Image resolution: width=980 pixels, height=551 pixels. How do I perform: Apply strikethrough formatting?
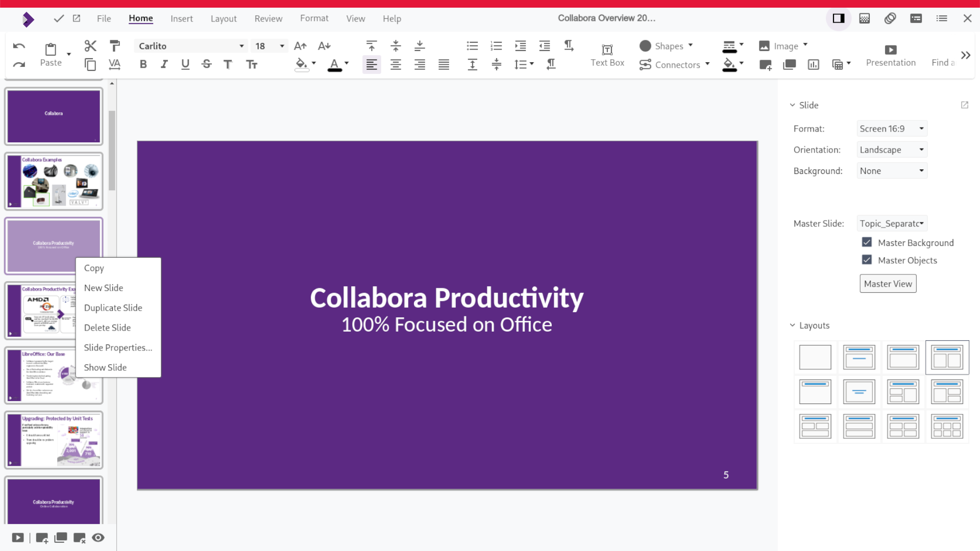click(206, 64)
